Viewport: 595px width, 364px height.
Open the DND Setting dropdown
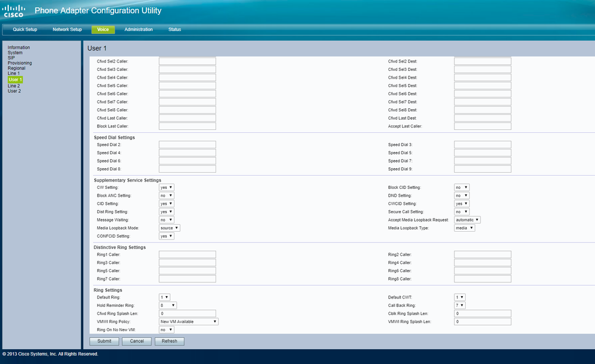[x=462, y=195]
